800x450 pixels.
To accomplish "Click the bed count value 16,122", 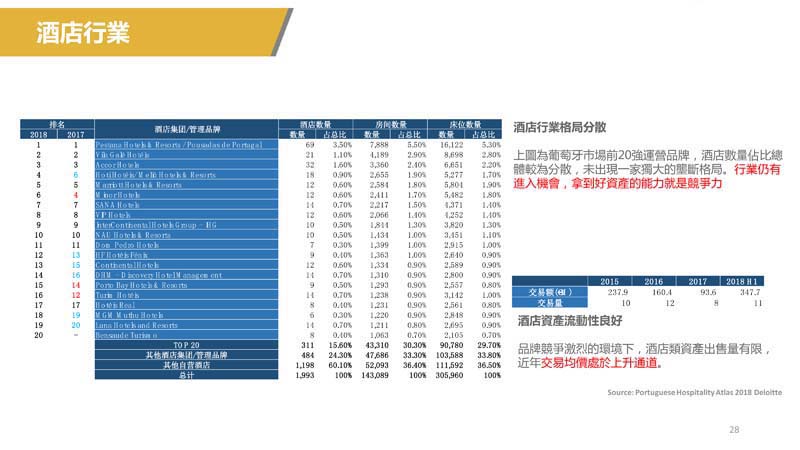I will coord(452,145).
